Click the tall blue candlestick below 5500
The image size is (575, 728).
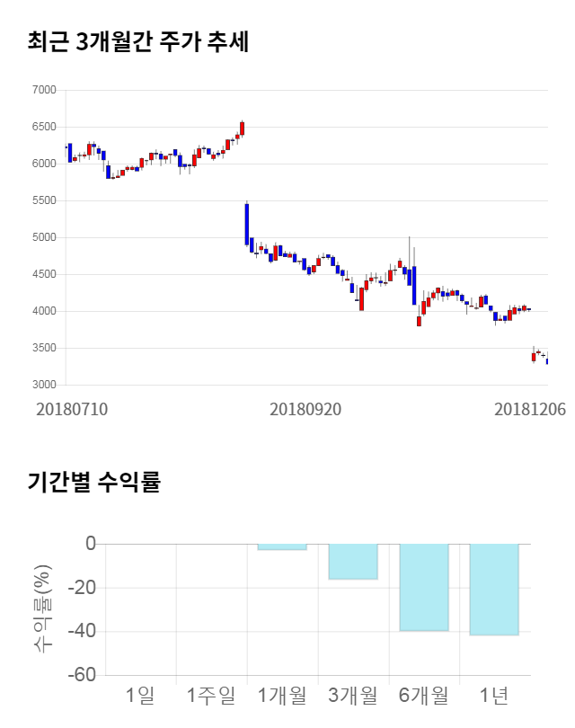tap(246, 224)
